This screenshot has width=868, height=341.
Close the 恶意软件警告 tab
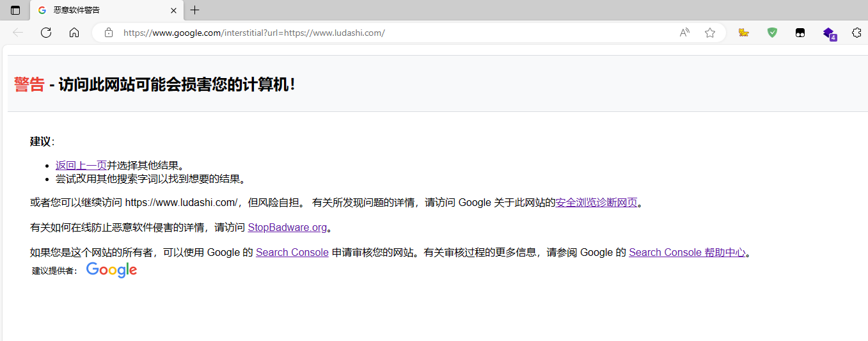(173, 10)
